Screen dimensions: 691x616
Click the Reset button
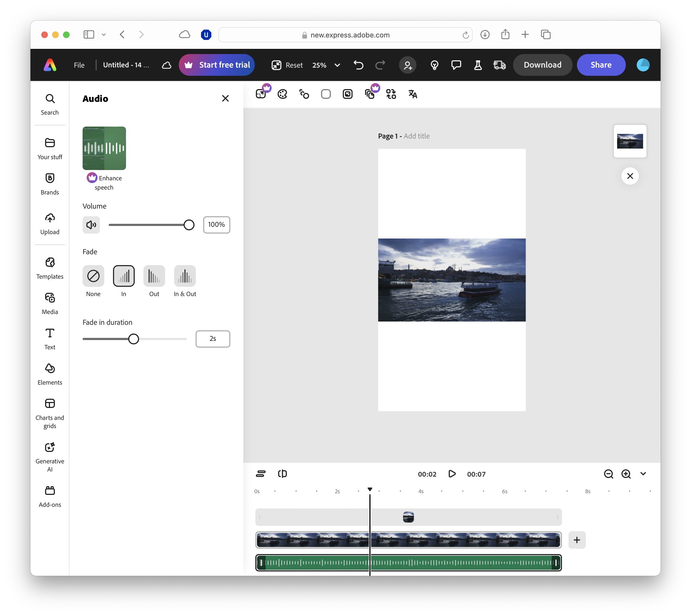(x=294, y=65)
